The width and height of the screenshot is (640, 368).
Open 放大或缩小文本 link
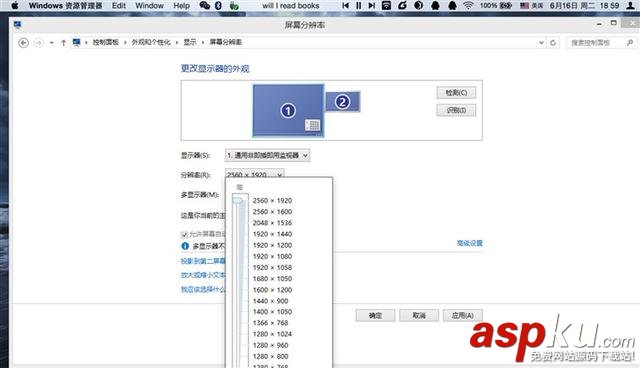(203, 275)
